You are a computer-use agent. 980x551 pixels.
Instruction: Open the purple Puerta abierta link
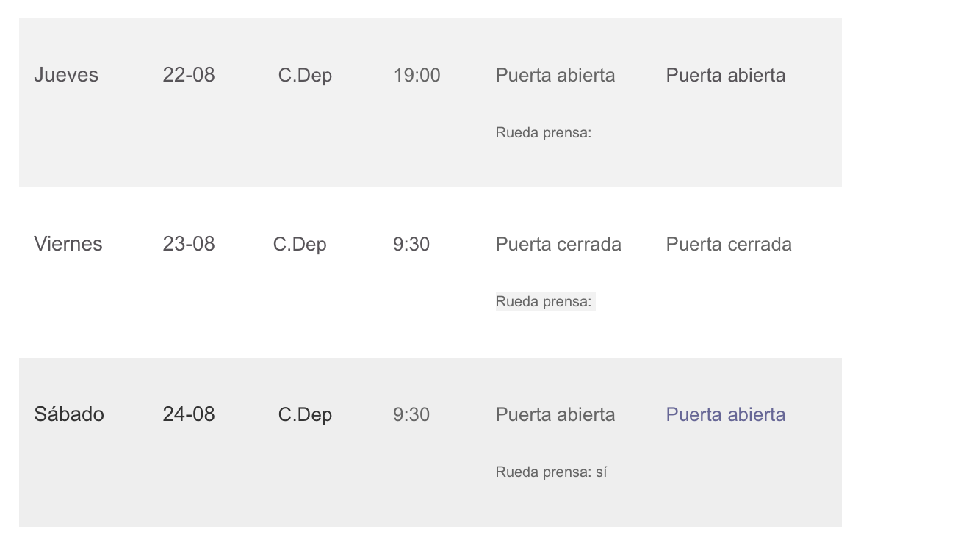click(726, 415)
